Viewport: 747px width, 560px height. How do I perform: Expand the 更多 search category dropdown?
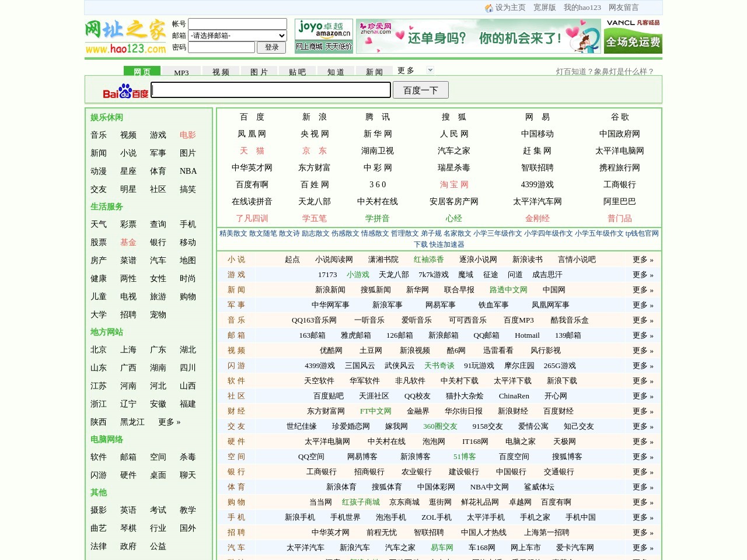431,70
